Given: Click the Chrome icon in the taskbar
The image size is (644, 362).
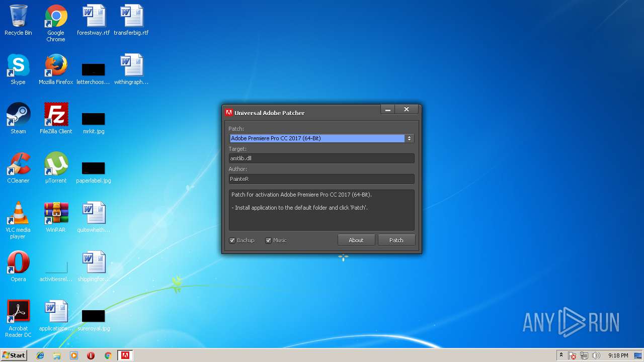Looking at the screenshot, I should (108, 355).
